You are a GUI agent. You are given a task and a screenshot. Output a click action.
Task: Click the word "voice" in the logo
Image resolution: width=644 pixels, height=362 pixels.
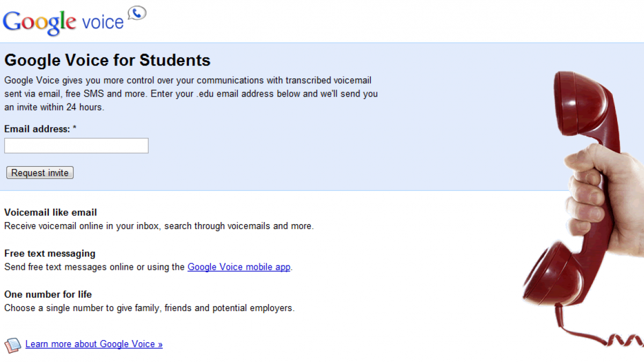pyautogui.click(x=103, y=23)
